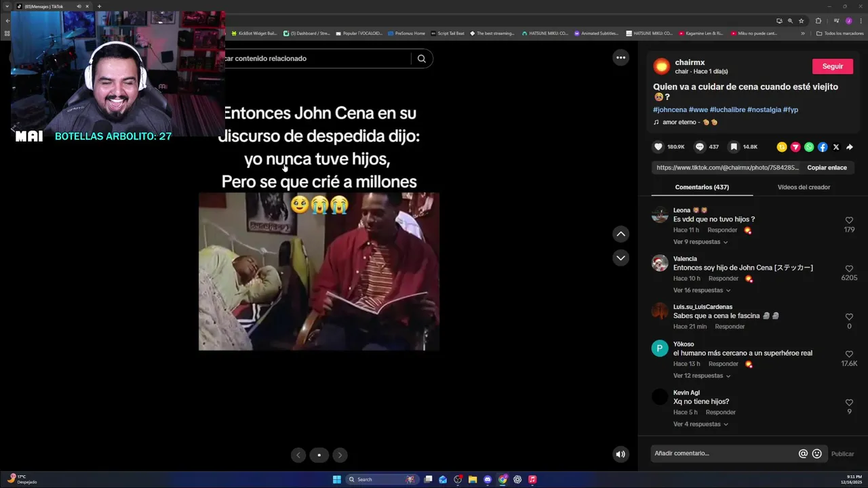
Task: Click the Publicar comment button
Action: tap(843, 454)
